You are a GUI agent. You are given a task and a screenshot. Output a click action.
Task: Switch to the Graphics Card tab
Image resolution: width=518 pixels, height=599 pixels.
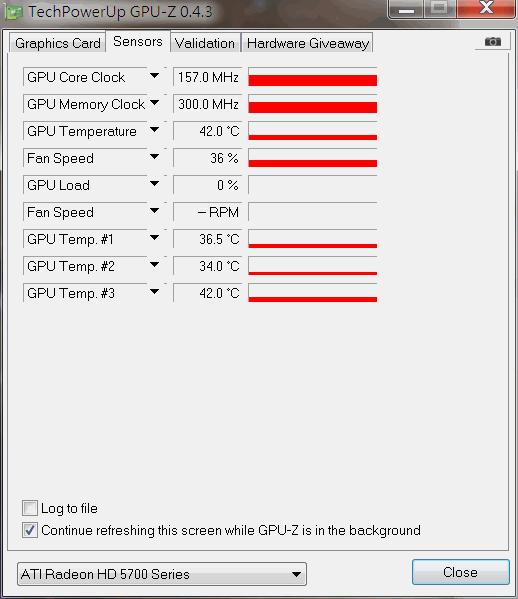[x=58, y=43]
